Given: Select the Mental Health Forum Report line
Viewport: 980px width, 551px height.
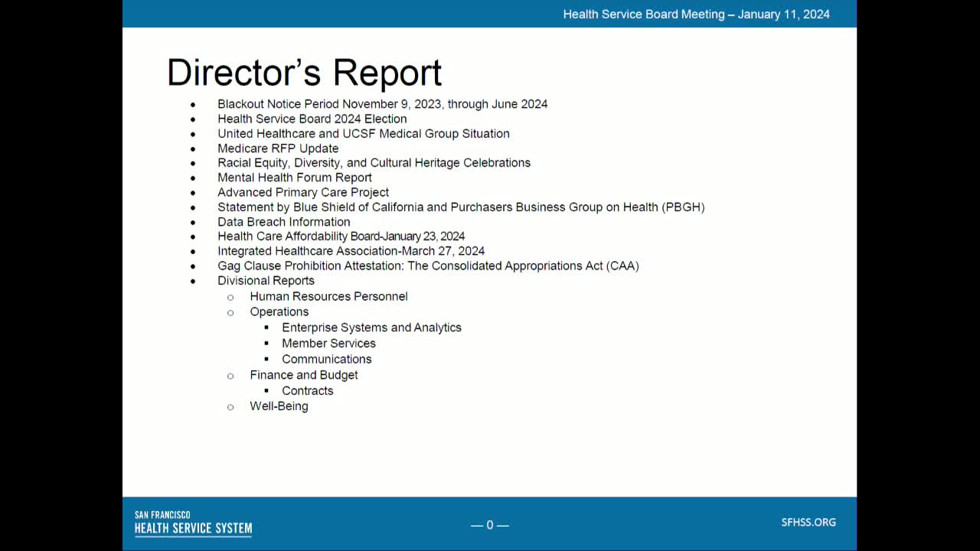Looking at the screenshot, I should 295,177.
